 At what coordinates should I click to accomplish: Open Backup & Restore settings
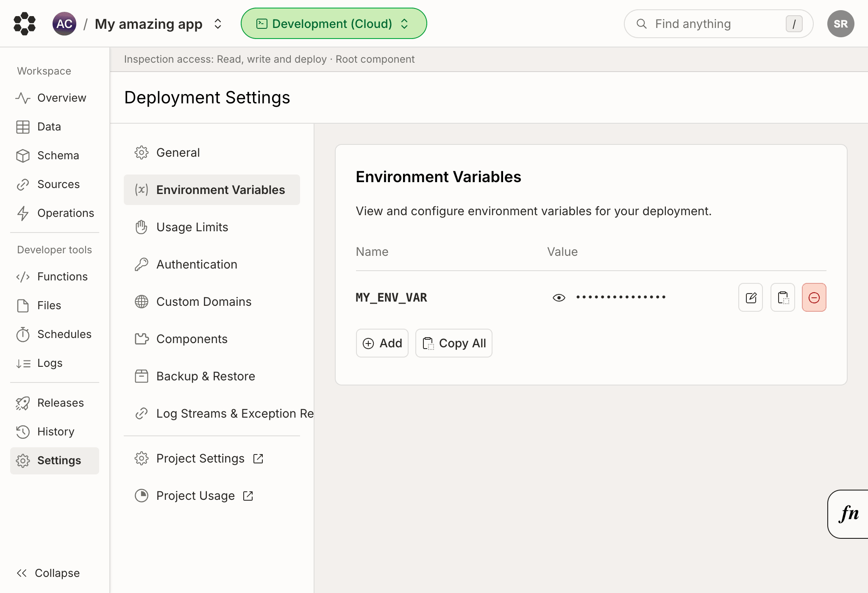pyautogui.click(x=212, y=376)
